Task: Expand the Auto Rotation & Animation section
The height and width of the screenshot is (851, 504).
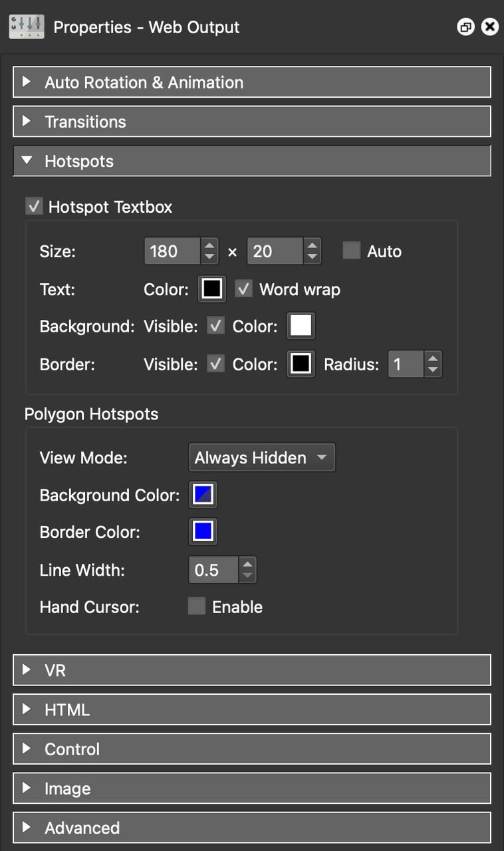Action: pyautogui.click(x=252, y=82)
